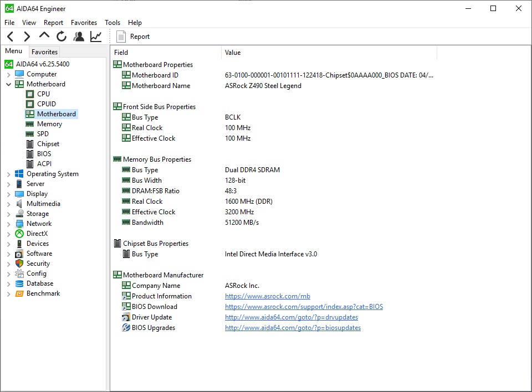Screen dimensions: 532x392
Task: Click the DirectX Xbox-style icon
Action: point(19,234)
